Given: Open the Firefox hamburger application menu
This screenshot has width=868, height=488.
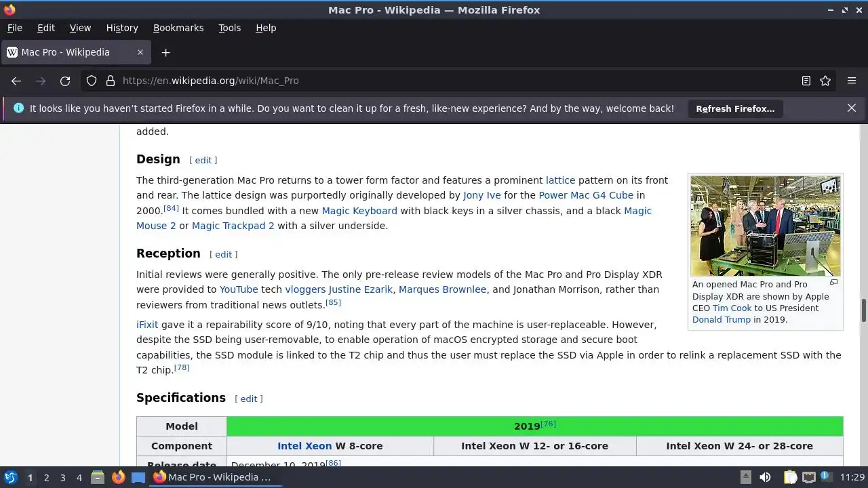Looking at the screenshot, I should [x=852, y=81].
